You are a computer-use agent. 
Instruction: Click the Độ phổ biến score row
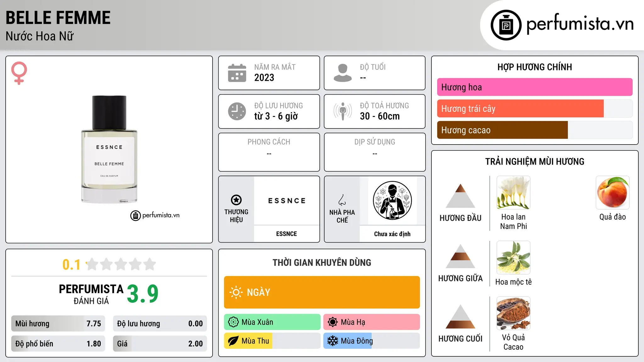coord(58,344)
